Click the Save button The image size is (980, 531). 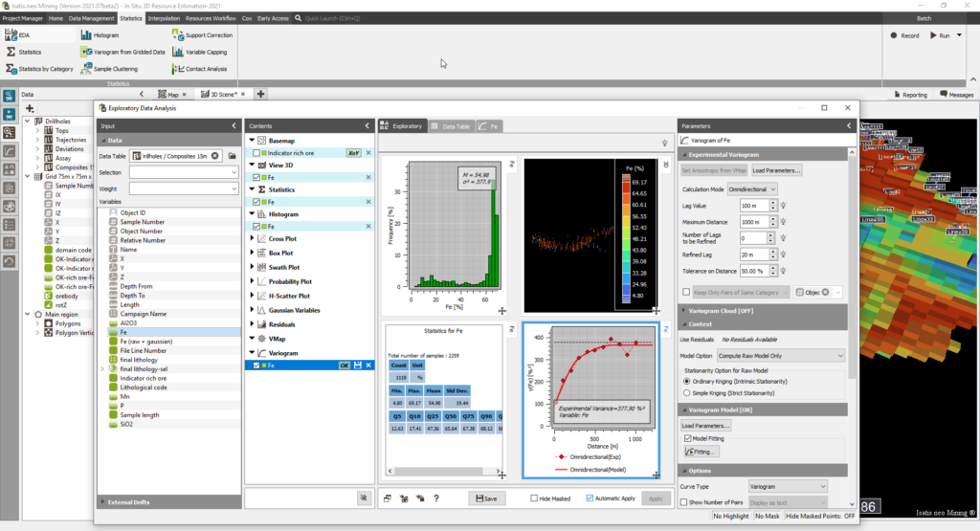click(x=486, y=498)
